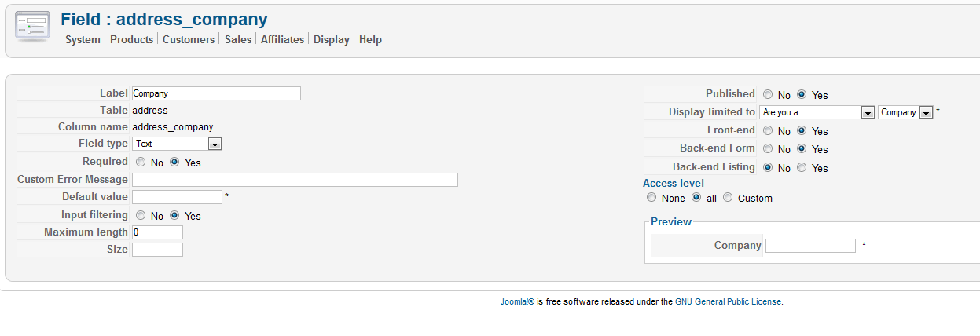Open the Affiliates menu
The width and height of the screenshot is (980, 336).
pyautogui.click(x=282, y=39)
